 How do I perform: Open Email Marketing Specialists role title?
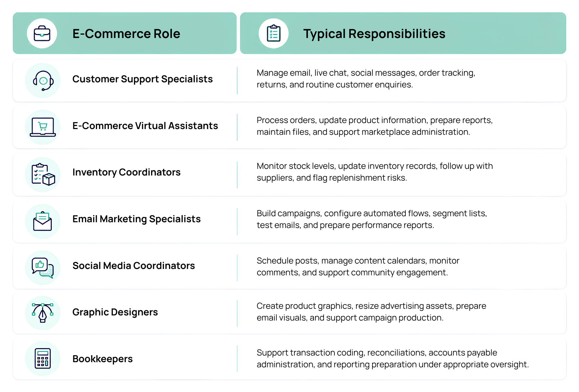click(x=137, y=219)
